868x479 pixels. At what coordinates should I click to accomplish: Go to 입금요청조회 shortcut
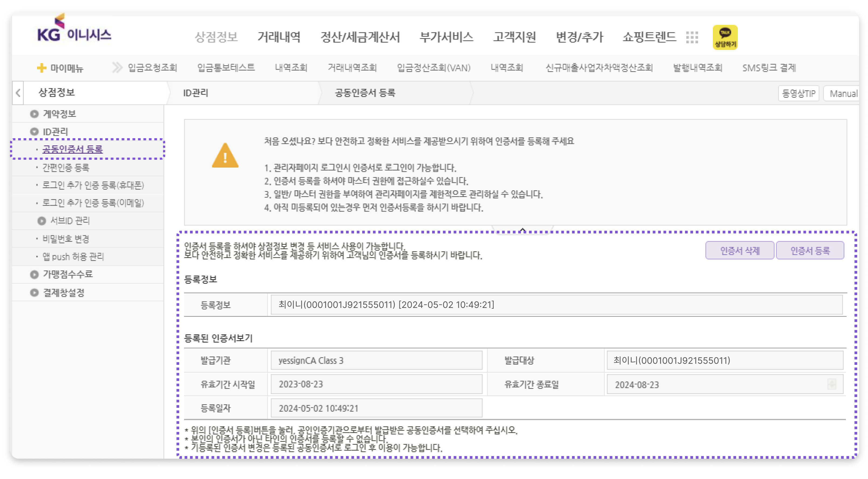152,68
